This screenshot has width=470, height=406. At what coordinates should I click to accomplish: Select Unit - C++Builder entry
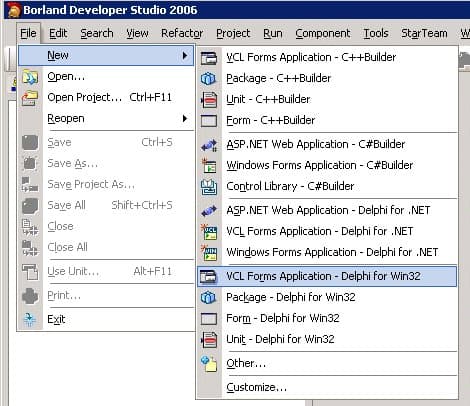(327, 99)
